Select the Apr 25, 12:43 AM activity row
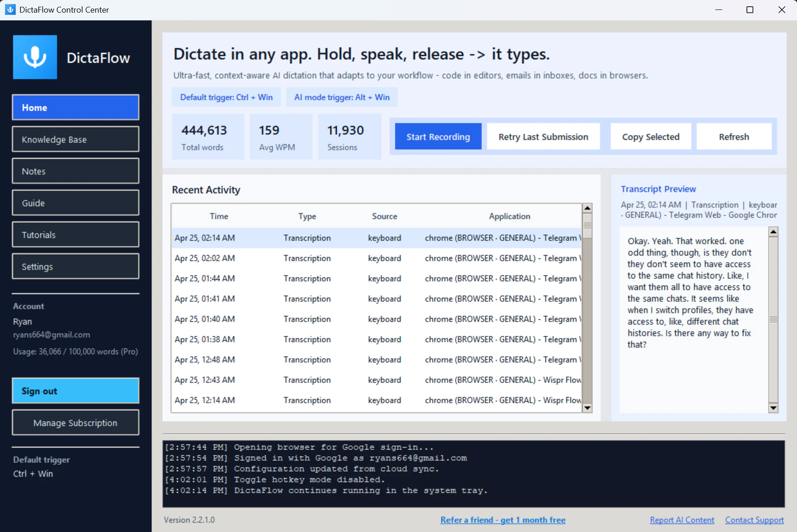The width and height of the screenshot is (797, 532). [376, 380]
